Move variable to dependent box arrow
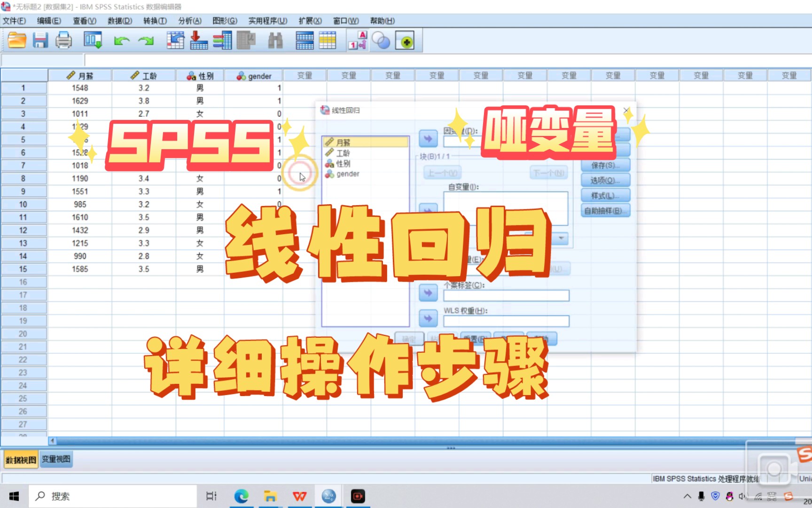This screenshot has height=508, width=812. 428,139
